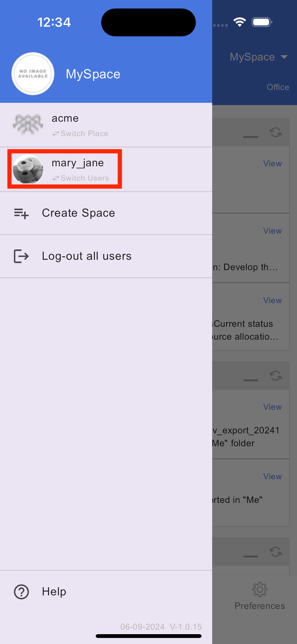The width and height of the screenshot is (297, 644).
Task: Open the Office tab
Action: (278, 87)
